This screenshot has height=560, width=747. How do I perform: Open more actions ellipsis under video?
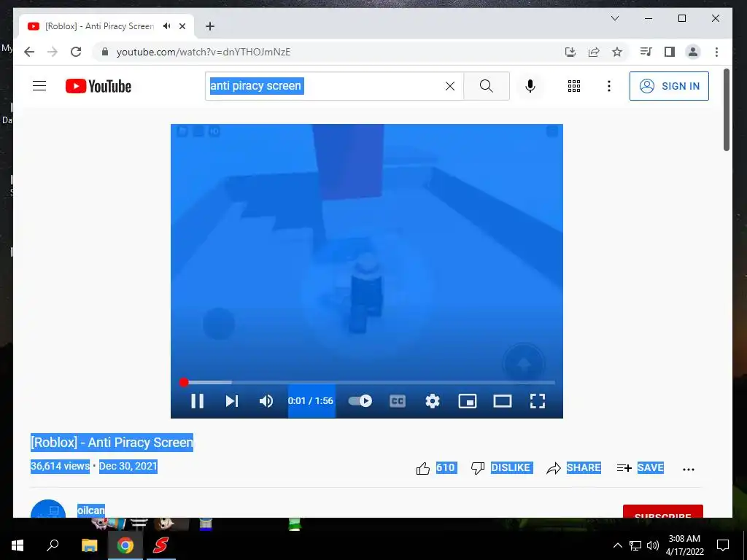tap(689, 469)
